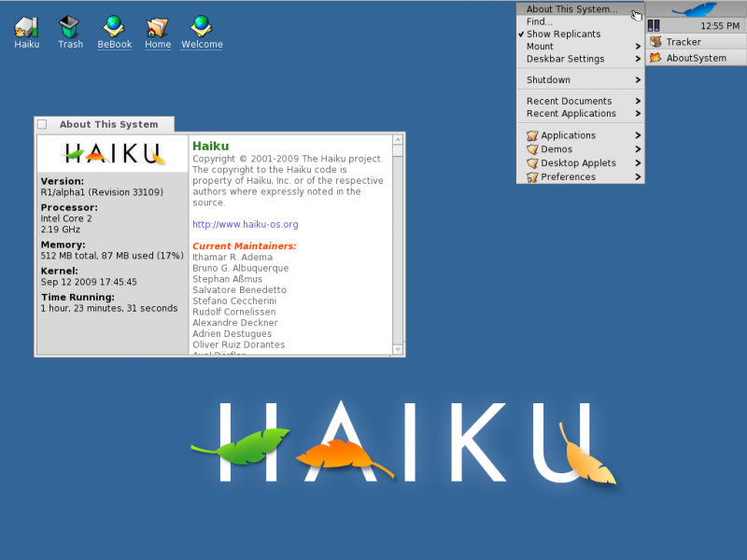The image size is (747, 560).
Task: Click the AboutSystem icon in Deskbar
Action: coord(656,58)
